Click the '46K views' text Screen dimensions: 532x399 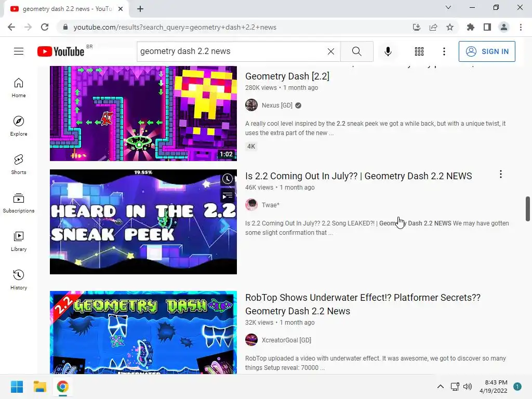pyautogui.click(x=259, y=187)
